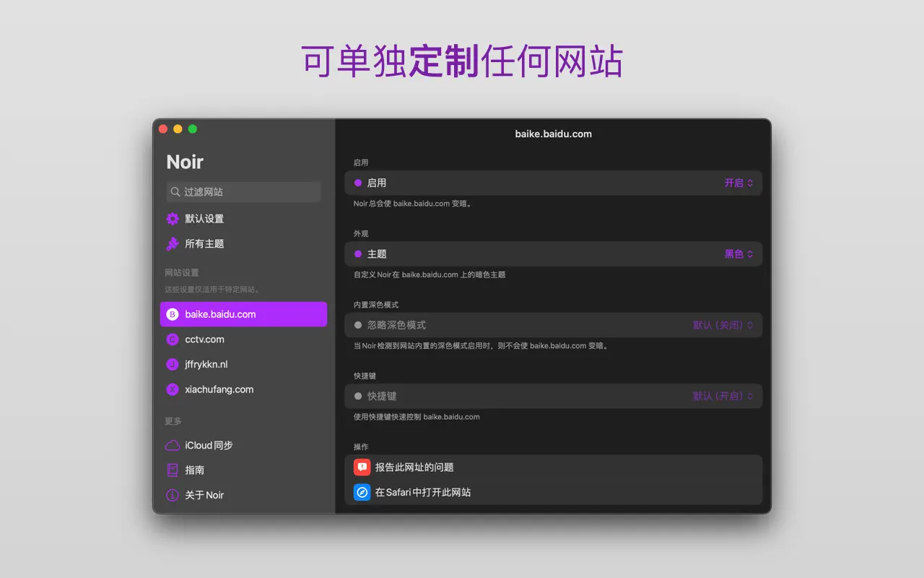Click the yellow minimize window button
Viewport: 924px width, 578px height.
pyautogui.click(x=178, y=129)
